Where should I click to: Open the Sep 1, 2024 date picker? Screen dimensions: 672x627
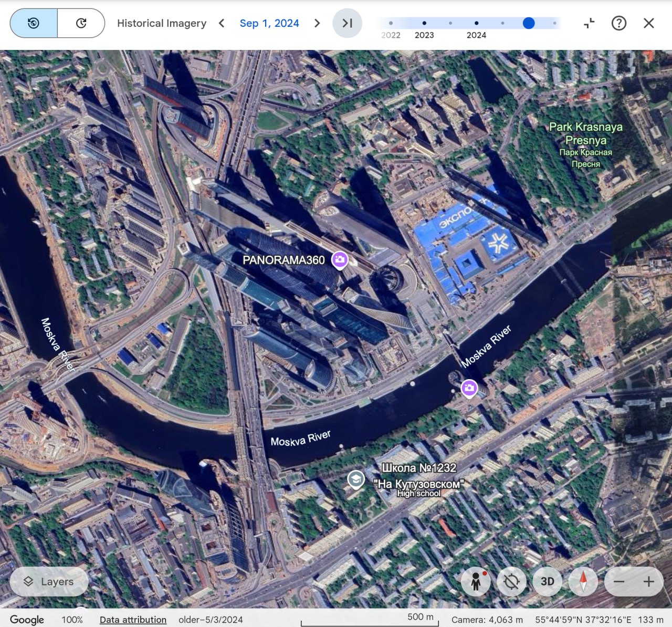269,23
